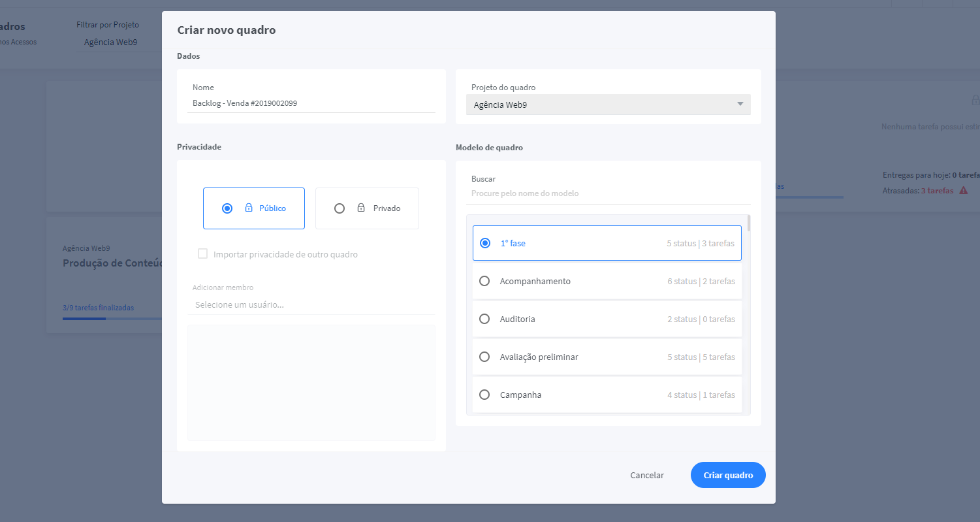The width and height of the screenshot is (980, 522).
Task: Click '5 status | 5 tarefas' text
Action: 701,357
